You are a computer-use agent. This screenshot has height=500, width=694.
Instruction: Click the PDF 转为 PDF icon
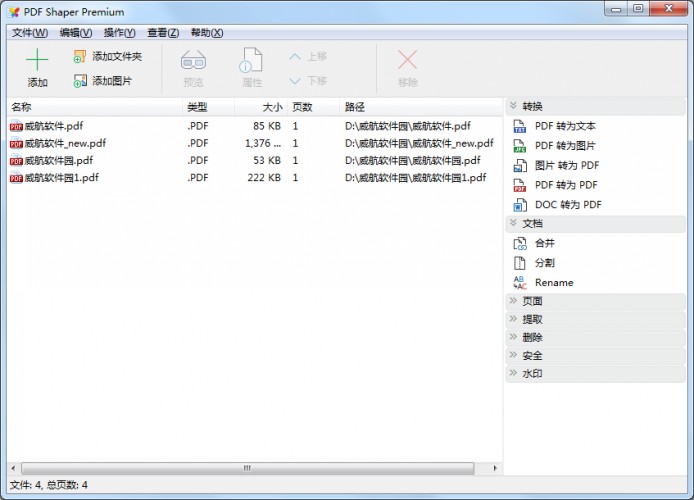(x=520, y=185)
